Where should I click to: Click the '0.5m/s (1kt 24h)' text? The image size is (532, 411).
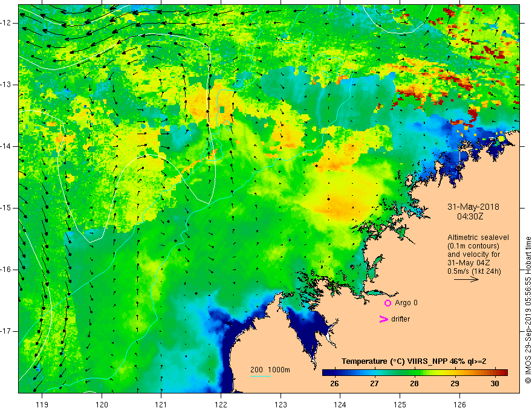pyautogui.click(x=474, y=271)
